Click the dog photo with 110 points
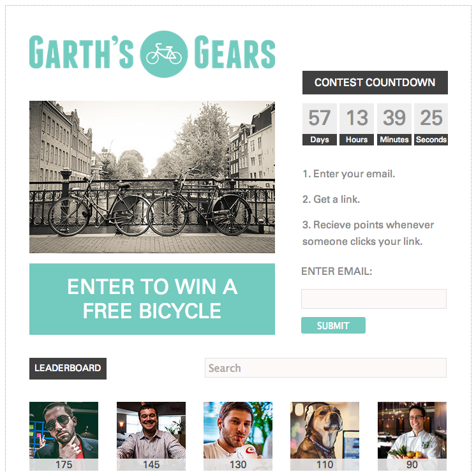 pyautogui.click(x=325, y=436)
